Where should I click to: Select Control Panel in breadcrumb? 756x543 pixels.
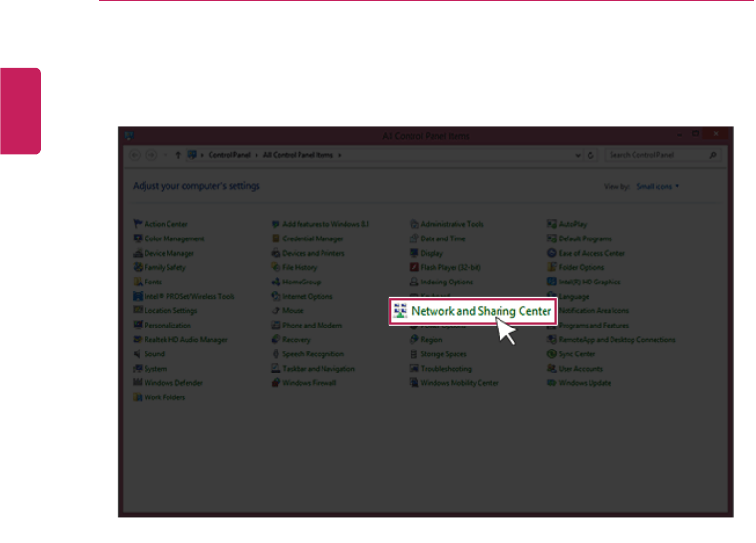[x=229, y=155]
